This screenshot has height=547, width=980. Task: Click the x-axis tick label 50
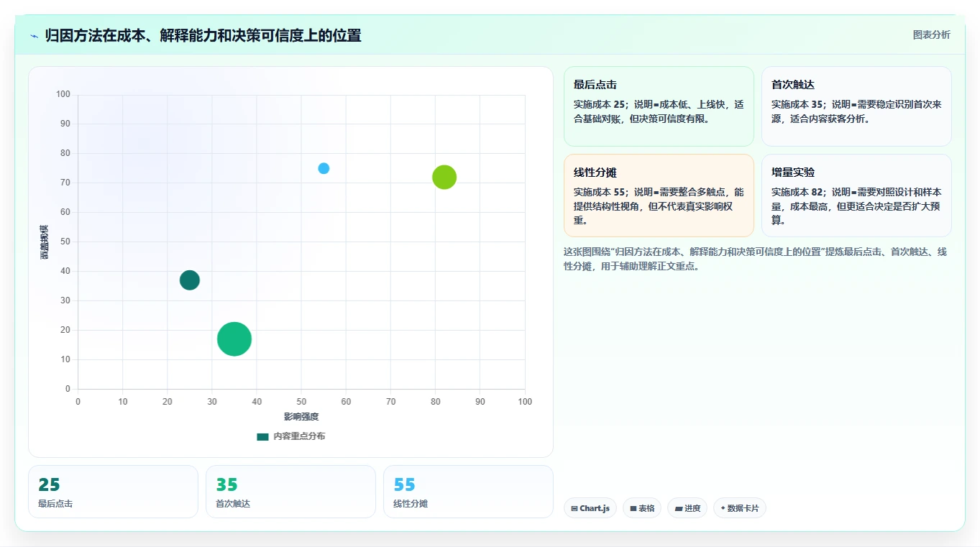pyautogui.click(x=301, y=401)
